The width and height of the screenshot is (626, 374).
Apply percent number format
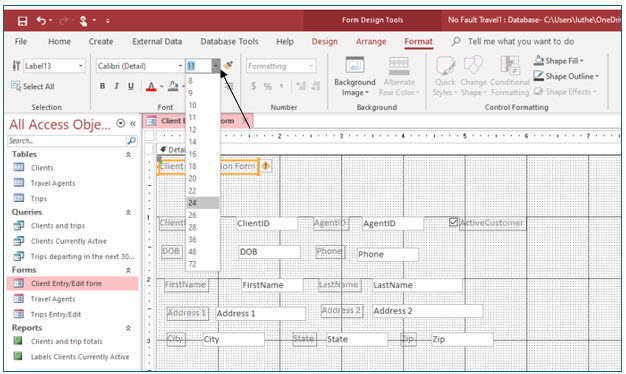(267, 86)
